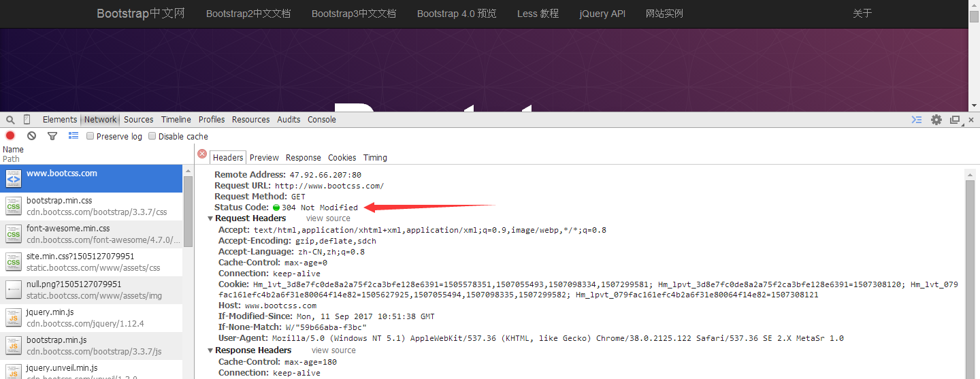This screenshot has width=980, height=379.
Task: Select the Headers tab in request details
Action: [228, 158]
